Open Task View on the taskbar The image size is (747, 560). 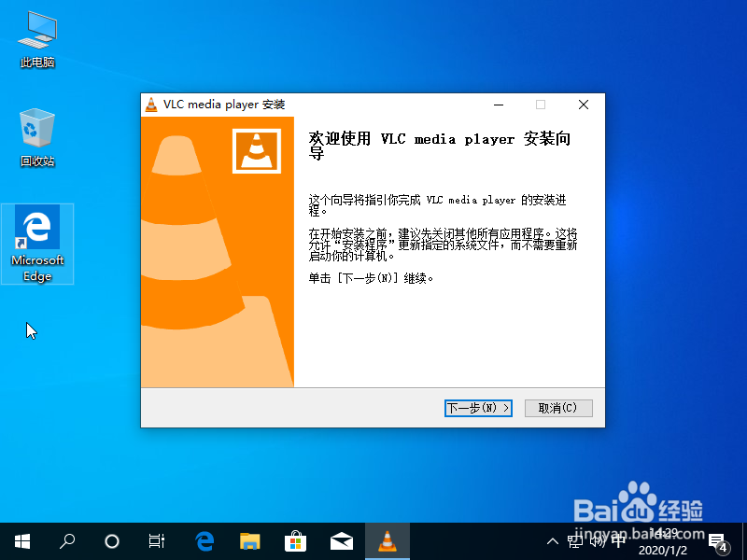156,541
